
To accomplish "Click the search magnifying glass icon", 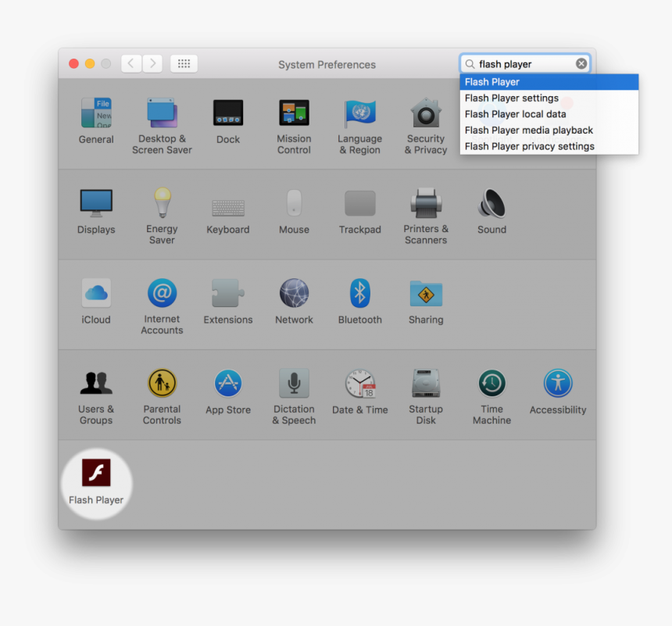I will click(470, 64).
